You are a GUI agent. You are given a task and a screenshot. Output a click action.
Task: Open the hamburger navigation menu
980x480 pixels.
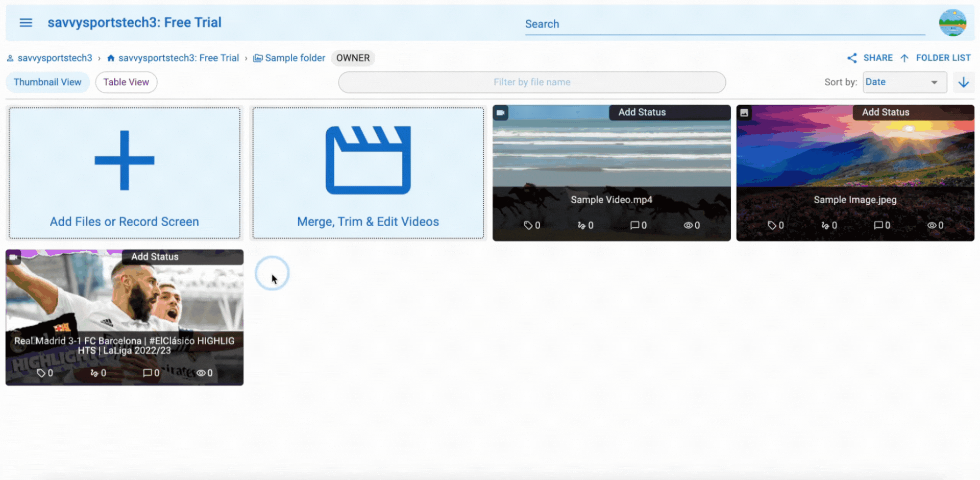tap(26, 22)
